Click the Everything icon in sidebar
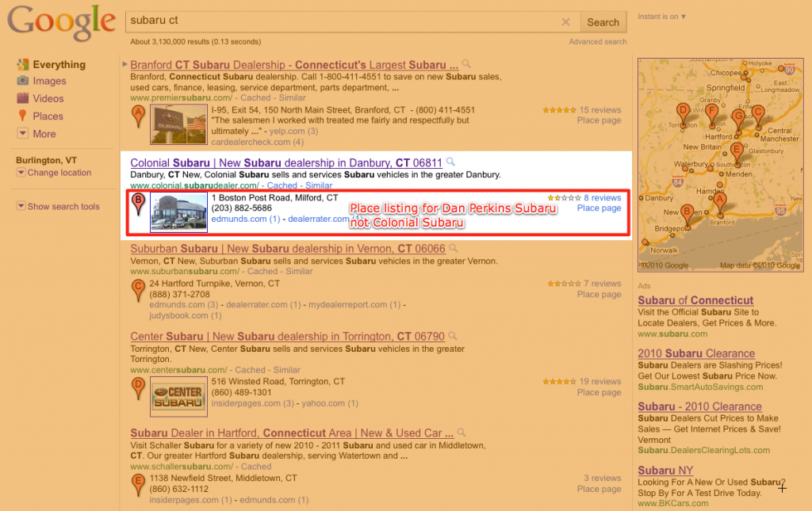This screenshot has width=812, height=511. (x=23, y=64)
